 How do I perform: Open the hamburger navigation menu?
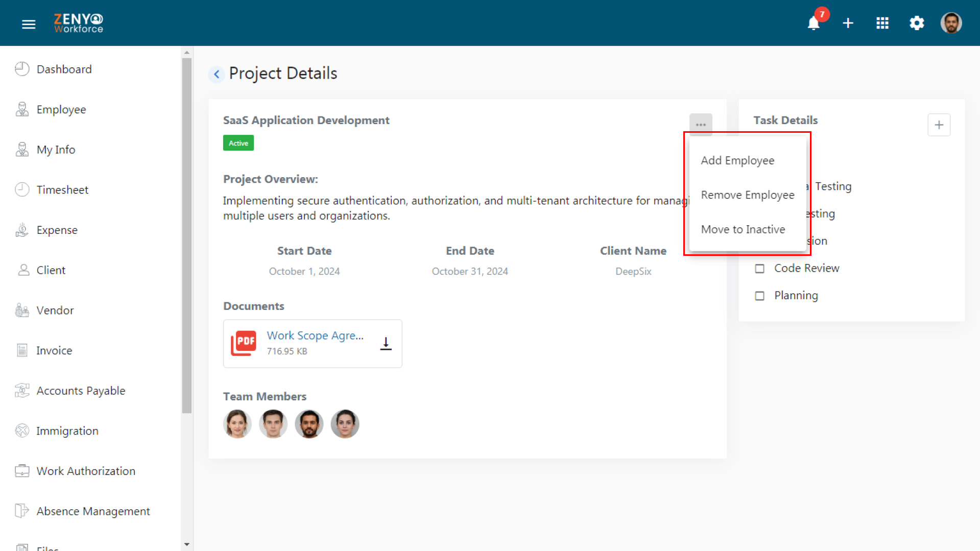(29, 23)
